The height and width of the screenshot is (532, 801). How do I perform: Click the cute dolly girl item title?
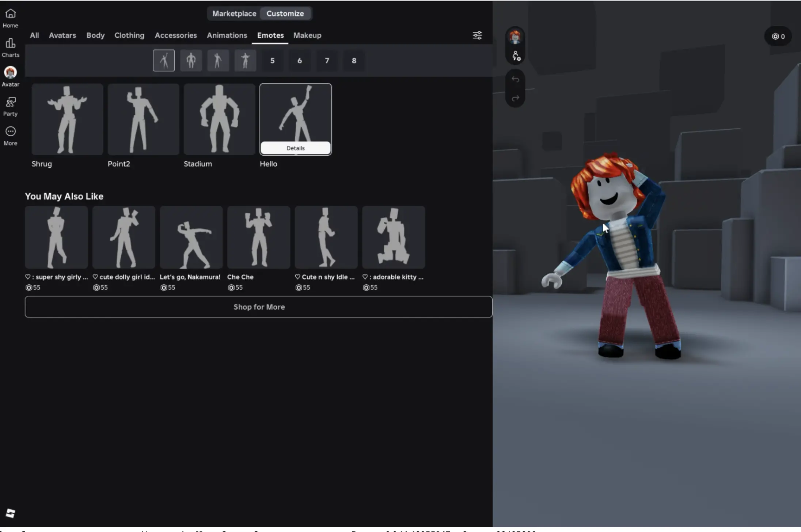124,277
